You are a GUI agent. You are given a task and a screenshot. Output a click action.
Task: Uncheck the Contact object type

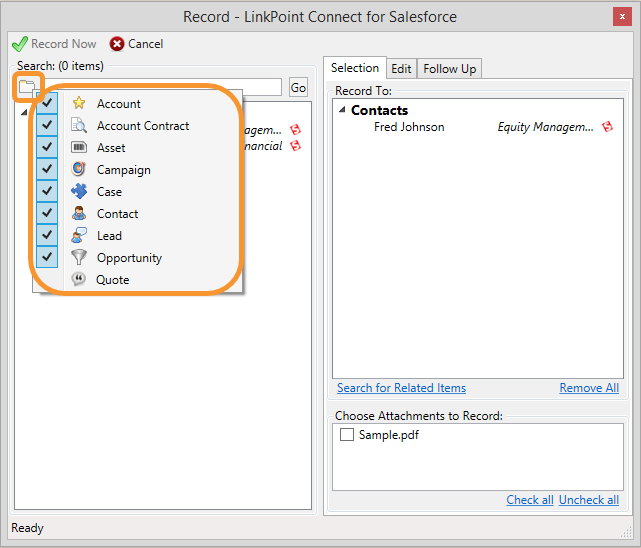coord(47,212)
